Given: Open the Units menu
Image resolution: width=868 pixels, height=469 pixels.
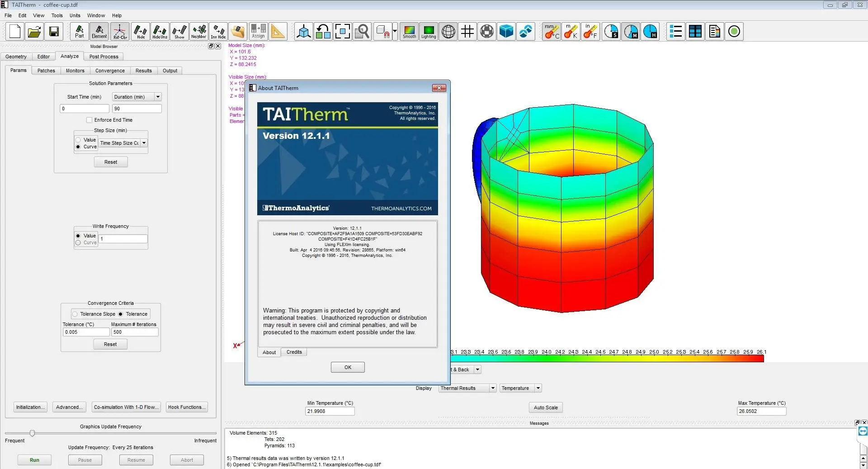Looking at the screenshot, I should point(75,15).
